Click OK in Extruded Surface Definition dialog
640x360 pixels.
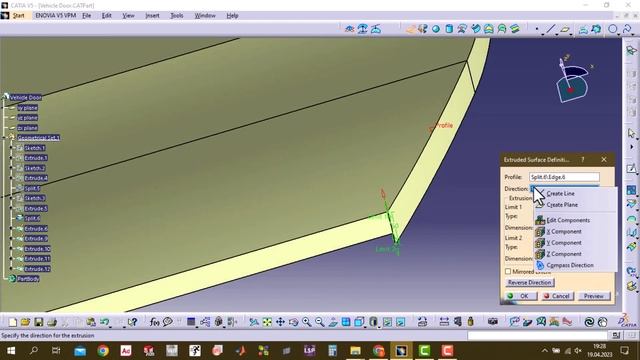click(521, 296)
